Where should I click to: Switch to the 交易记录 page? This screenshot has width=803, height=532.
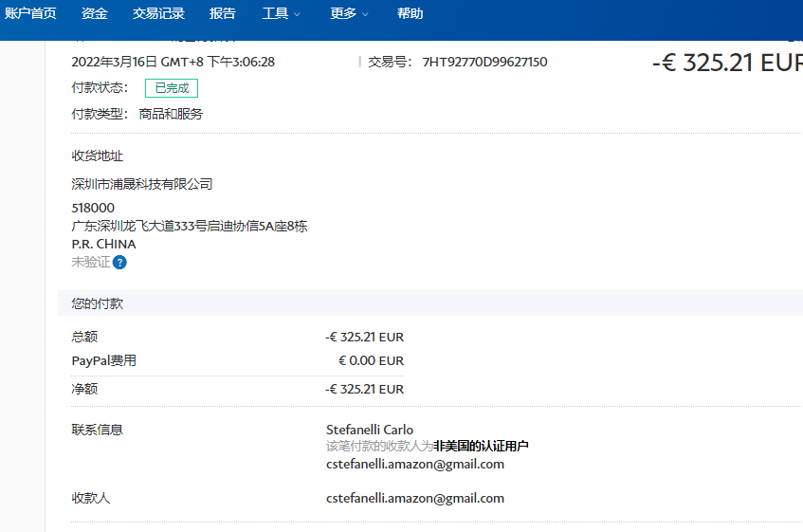(x=158, y=14)
